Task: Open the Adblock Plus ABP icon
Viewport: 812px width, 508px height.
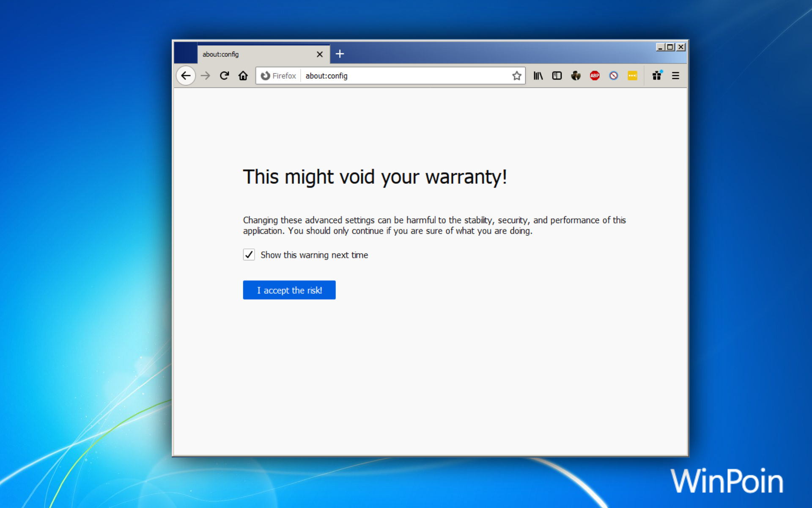Action: click(x=595, y=76)
